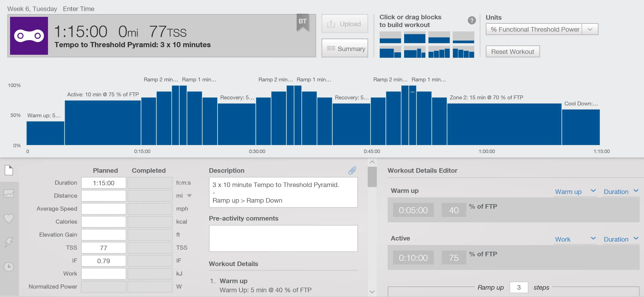Open the heart rate sidebar icon
644x297 pixels.
(x=9, y=219)
